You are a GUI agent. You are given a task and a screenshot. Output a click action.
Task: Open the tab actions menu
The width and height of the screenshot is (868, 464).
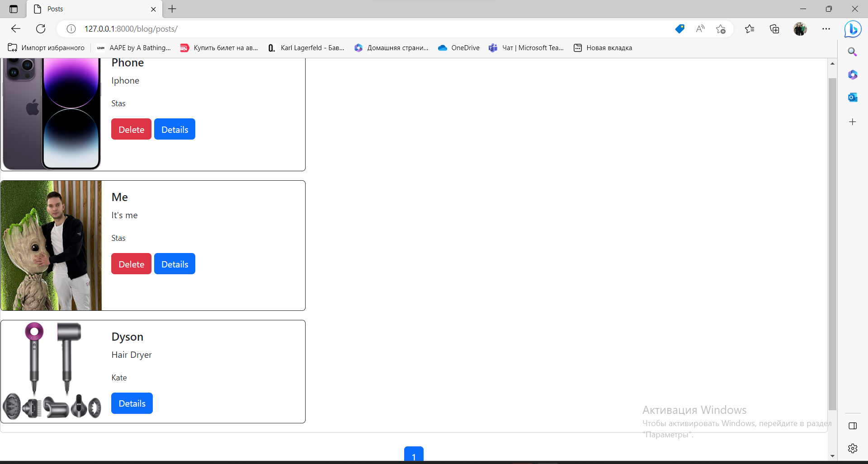[x=14, y=9]
